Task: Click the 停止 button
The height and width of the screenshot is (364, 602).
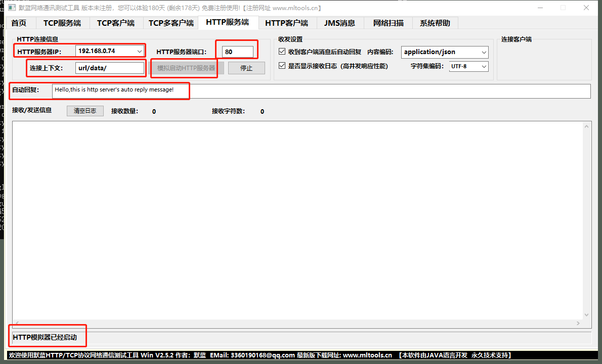Action: 246,68
